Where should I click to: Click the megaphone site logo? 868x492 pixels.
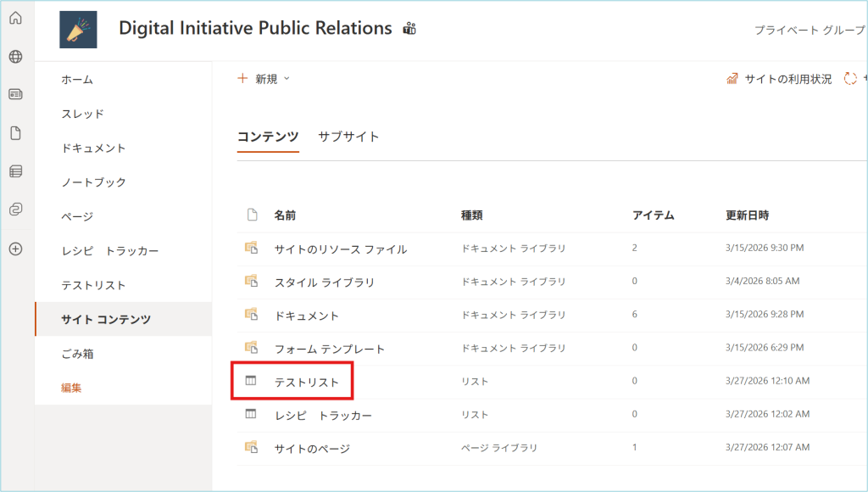pos(78,30)
